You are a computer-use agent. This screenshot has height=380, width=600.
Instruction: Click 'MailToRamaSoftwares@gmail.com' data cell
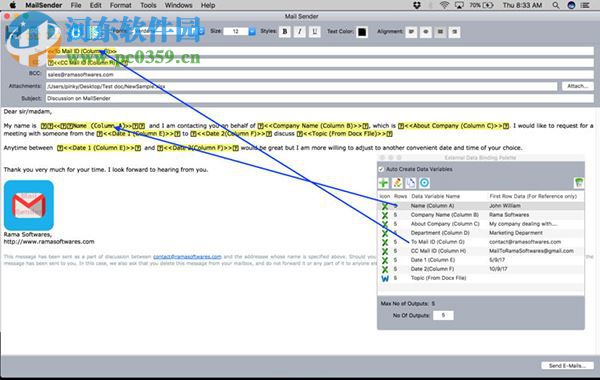(x=531, y=251)
